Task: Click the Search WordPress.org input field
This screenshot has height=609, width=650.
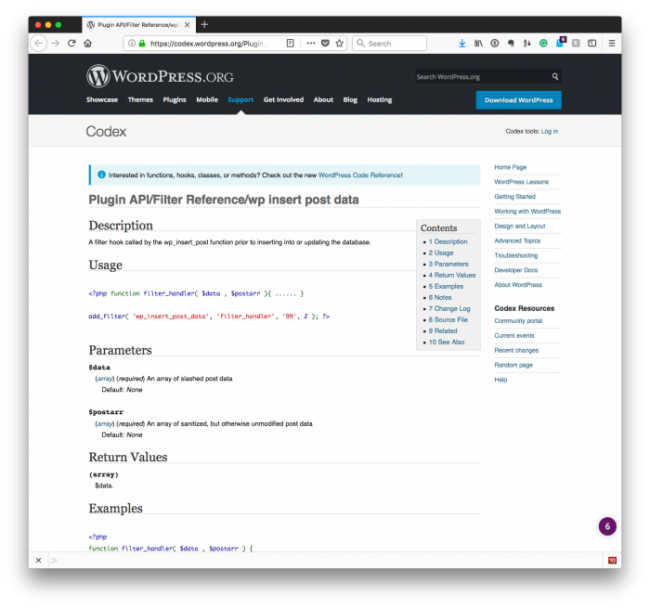Action: tap(480, 77)
